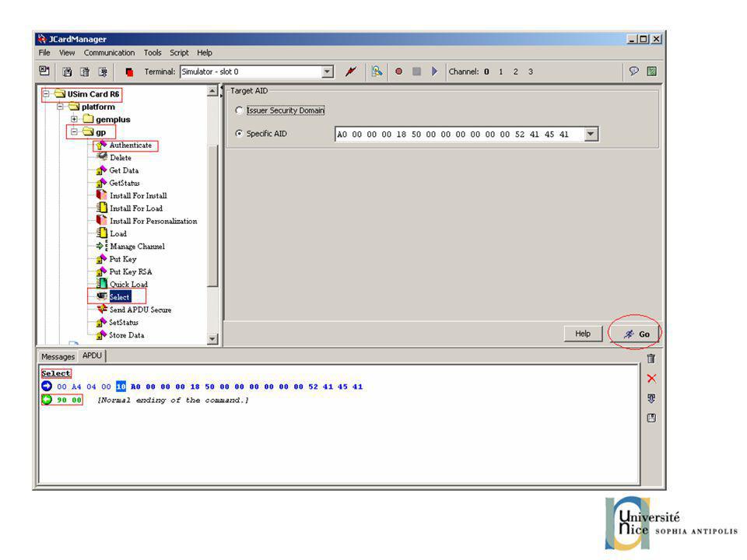Collapse the platform folder node
This screenshot has width=747, height=560.
point(61,107)
